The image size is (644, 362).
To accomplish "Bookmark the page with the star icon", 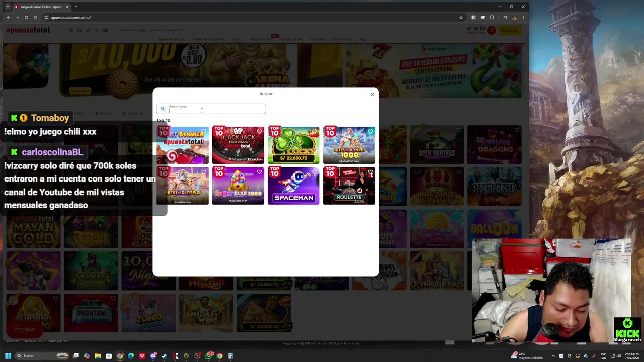I will pyautogui.click(x=461, y=17).
